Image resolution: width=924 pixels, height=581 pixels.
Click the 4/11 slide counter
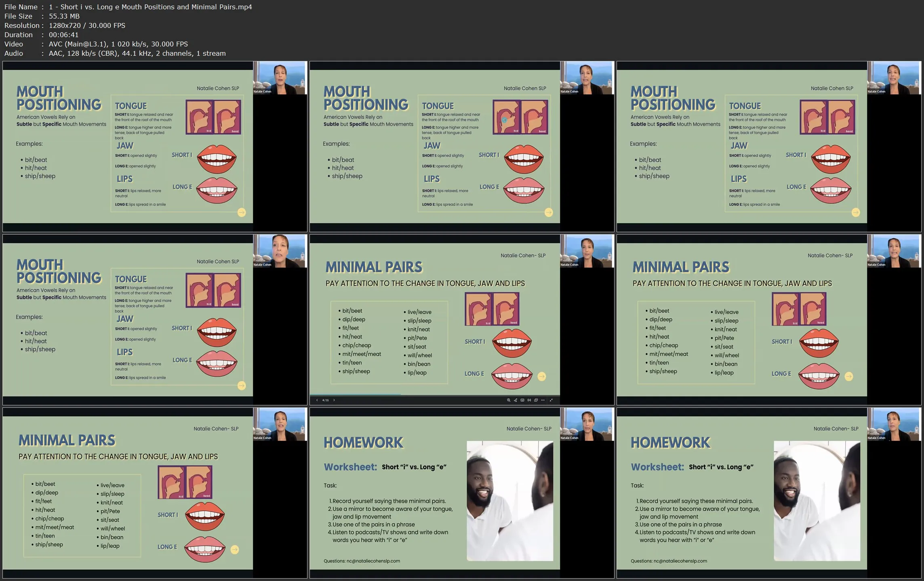[x=326, y=400]
